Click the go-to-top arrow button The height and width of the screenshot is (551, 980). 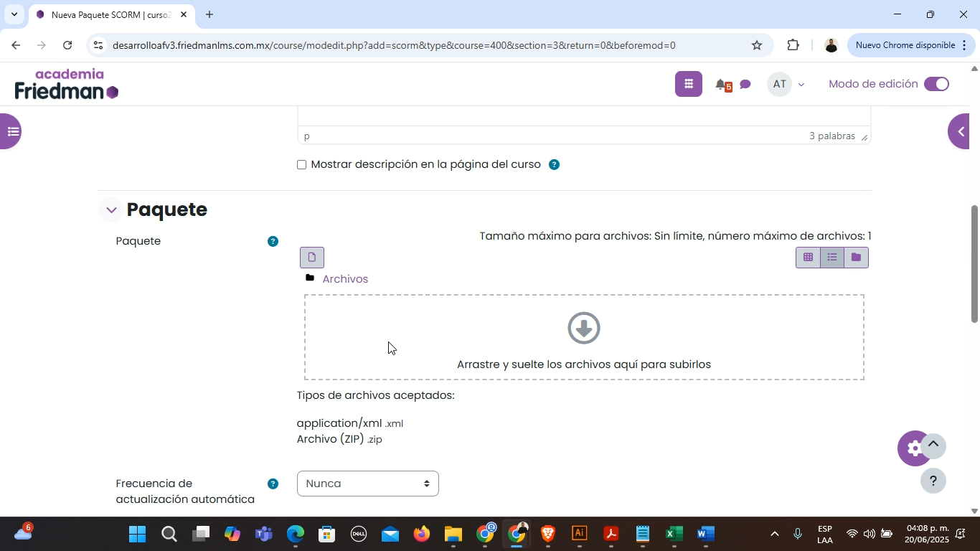(x=933, y=446)
